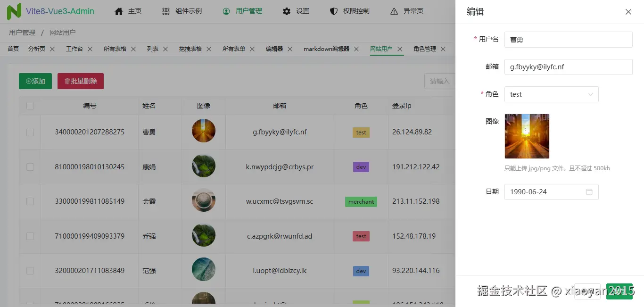Viewport: 644px width, 307px height.
Task: Close the markdown编辑器 tab
Action: point(356,49)
